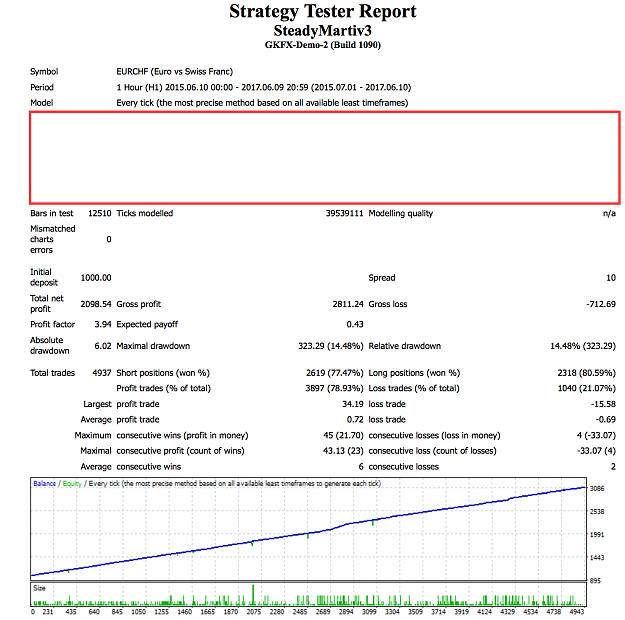Screen dimensions: 625x620
Task: Click consecutive loss value -33.07 (4)
Action: click(596, 451)
